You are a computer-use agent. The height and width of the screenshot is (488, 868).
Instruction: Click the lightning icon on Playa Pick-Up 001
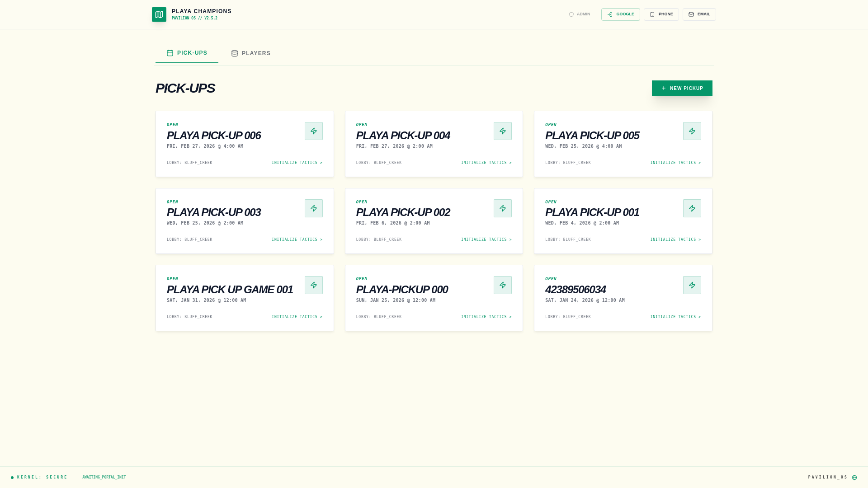pos(692,208)
